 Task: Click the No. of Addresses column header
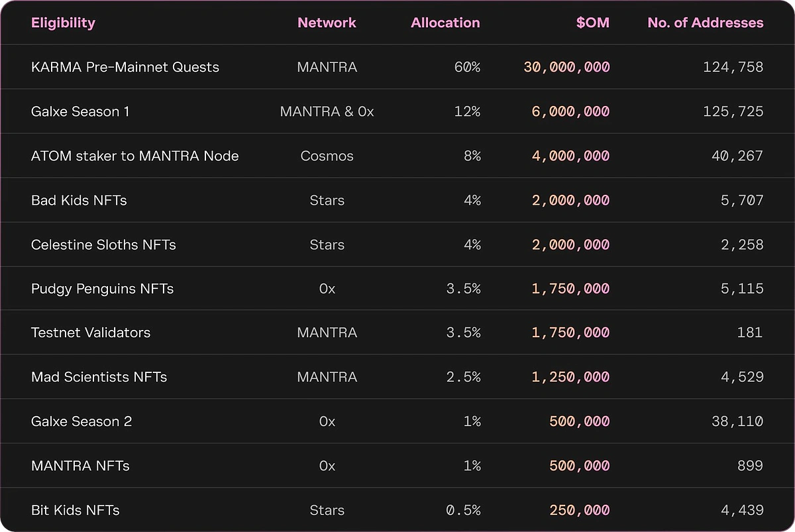(x=706, y=23)
